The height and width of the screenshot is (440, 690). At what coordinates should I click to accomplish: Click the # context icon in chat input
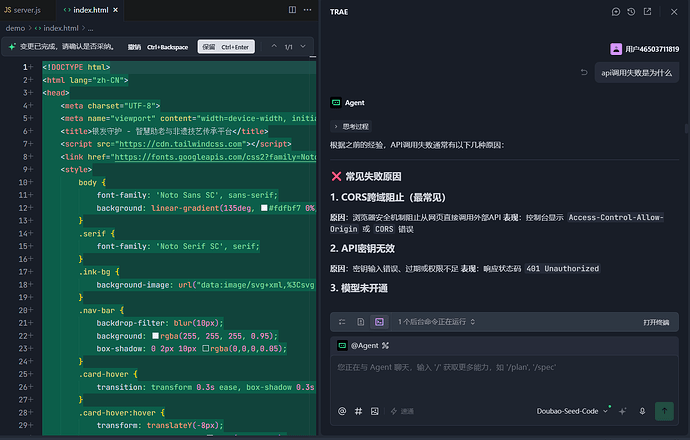(358, 411)
